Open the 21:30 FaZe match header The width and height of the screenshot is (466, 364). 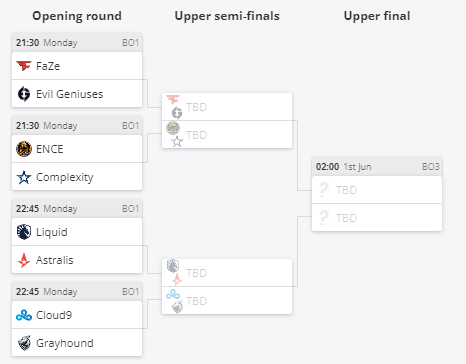coord(77,42)
